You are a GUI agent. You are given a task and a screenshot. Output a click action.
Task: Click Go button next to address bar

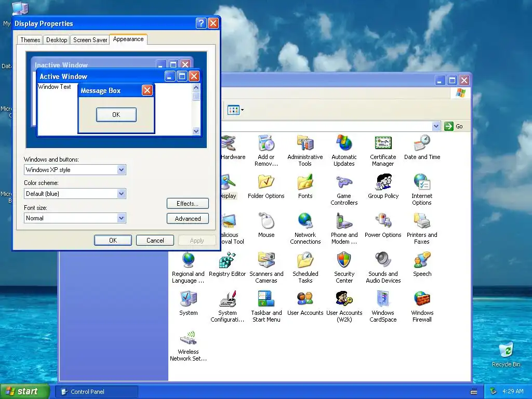[454, 126]
